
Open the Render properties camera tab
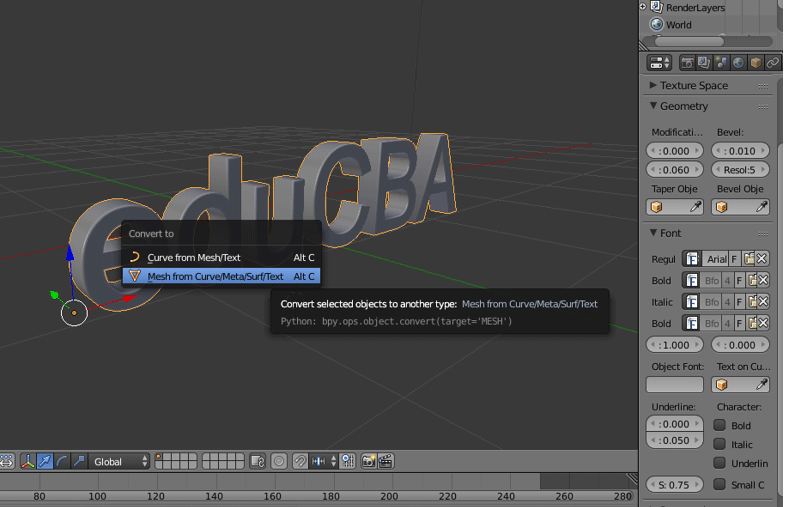point(687,63)
